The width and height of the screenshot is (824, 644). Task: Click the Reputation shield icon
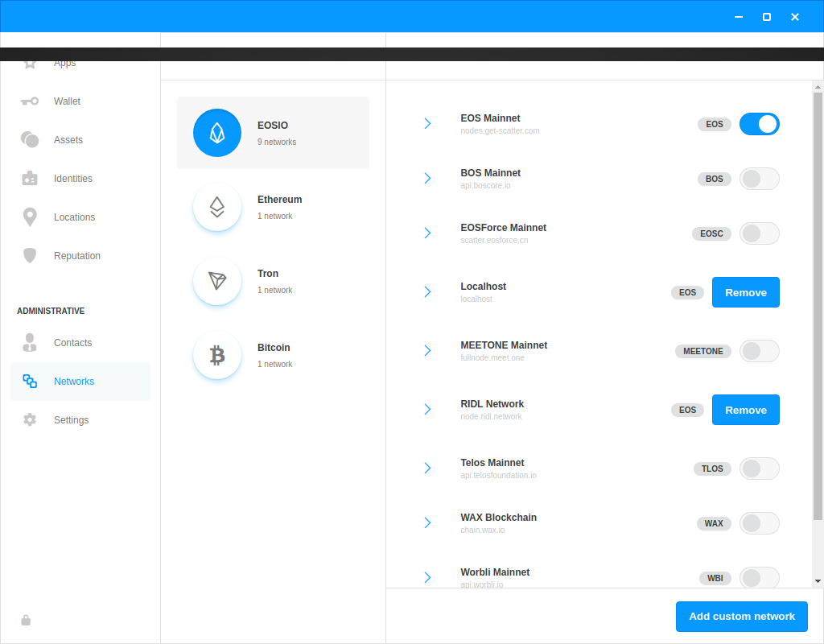pos(30,255)
